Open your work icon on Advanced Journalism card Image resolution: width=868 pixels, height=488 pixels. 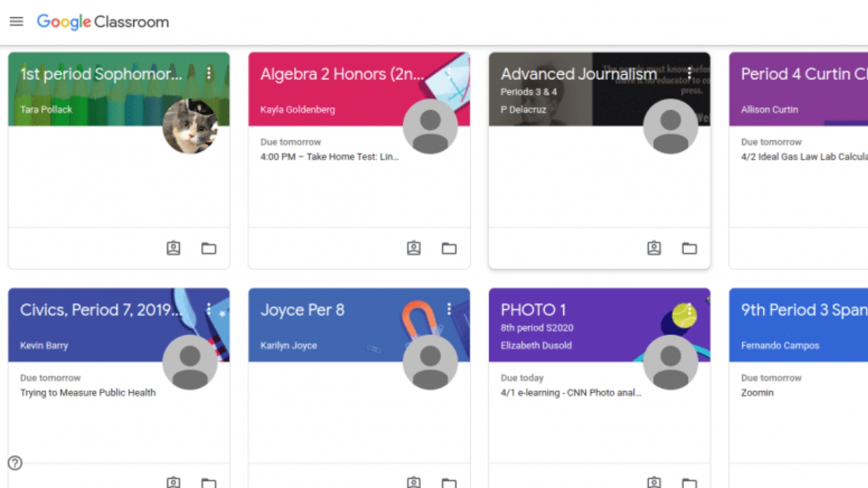654,248
